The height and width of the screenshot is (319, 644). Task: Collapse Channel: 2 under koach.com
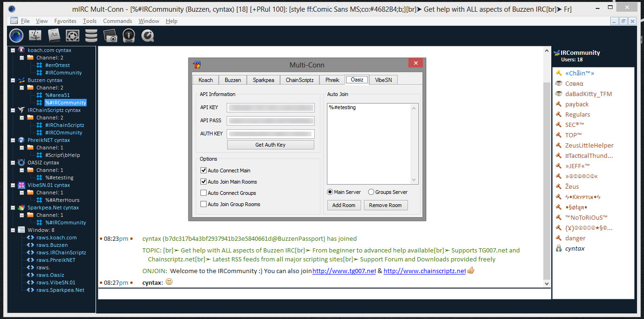[x=22, y=58]
